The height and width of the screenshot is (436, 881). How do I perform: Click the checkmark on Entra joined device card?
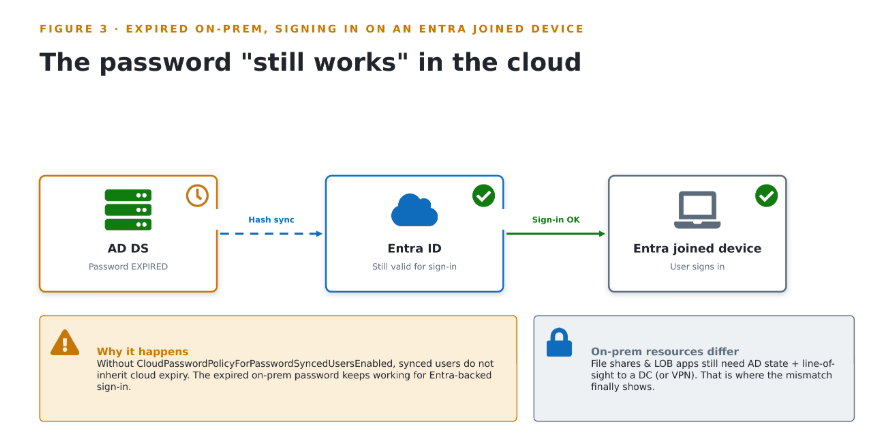click(x=766, y=196)
